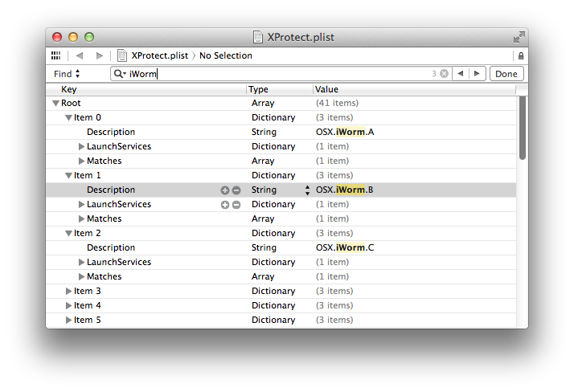This screenshot has height=392, width=574.
Task: Click the lock icon in the jump bar
Action: (x=521, y=55)
